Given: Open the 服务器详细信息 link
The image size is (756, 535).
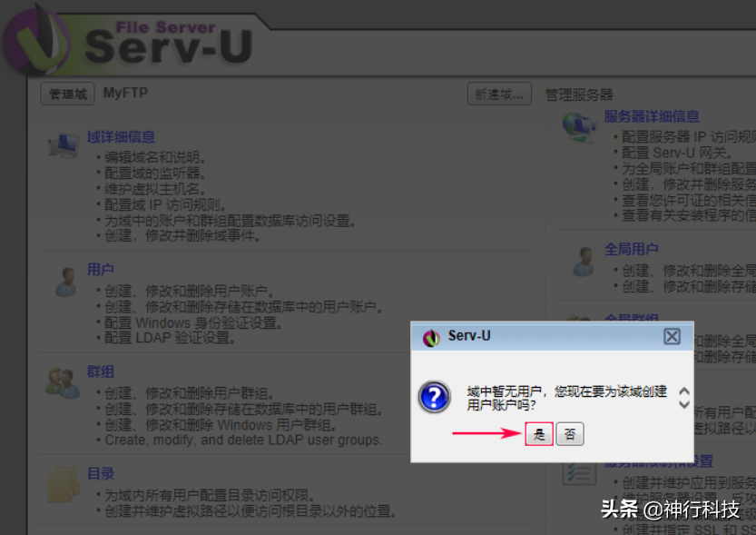Looking at the screenshot, I should click(x=652, y=116).
